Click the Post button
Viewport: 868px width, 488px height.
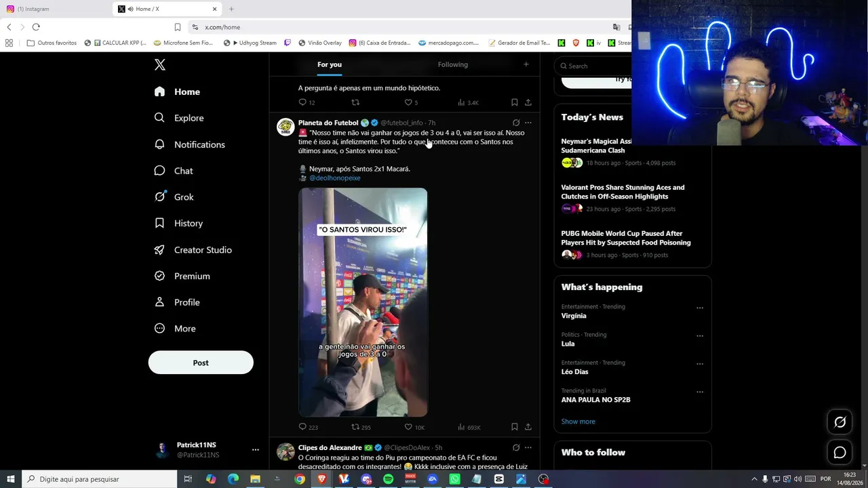click(x=201, y=363)
